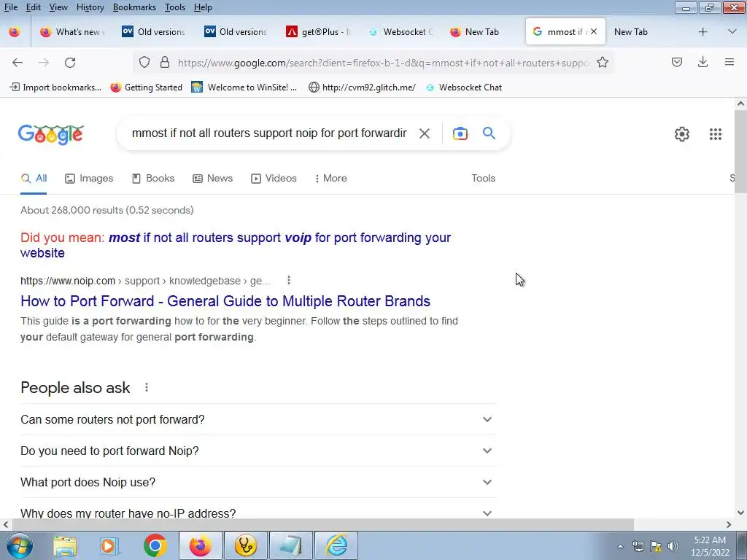Open a new tab with plus button
This screenshot has width=747, height=560.
703,32
